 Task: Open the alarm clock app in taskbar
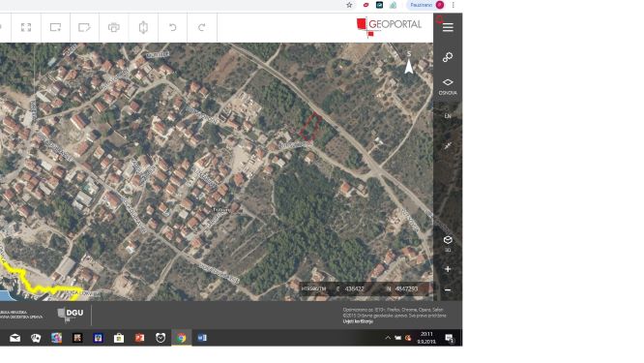161,338
